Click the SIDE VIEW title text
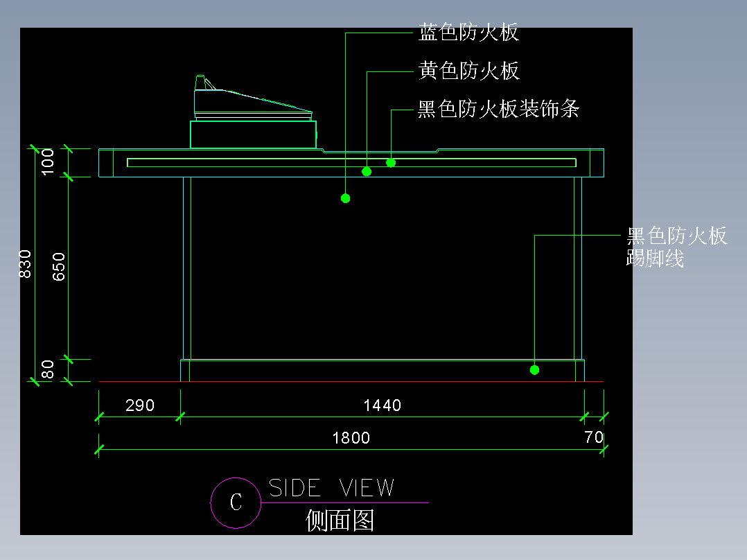The image size is (747, 560). point(331,488)
